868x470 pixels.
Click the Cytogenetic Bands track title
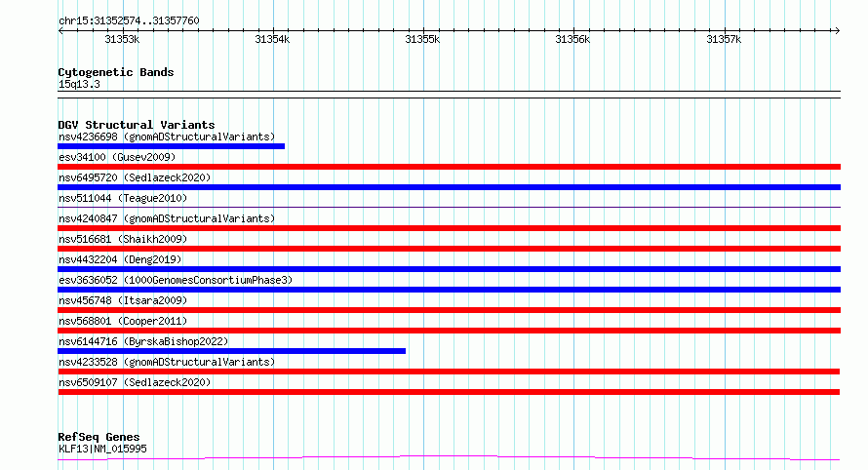116,72
